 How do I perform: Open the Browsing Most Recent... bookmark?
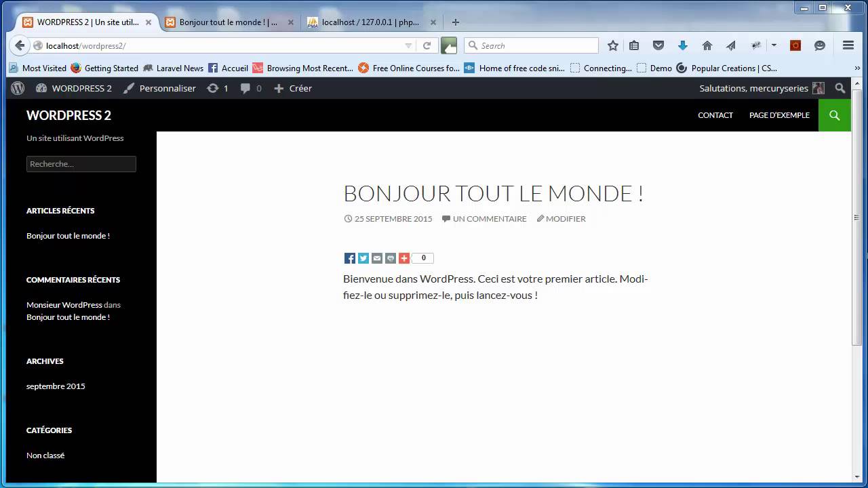click(x=303, y=68)
